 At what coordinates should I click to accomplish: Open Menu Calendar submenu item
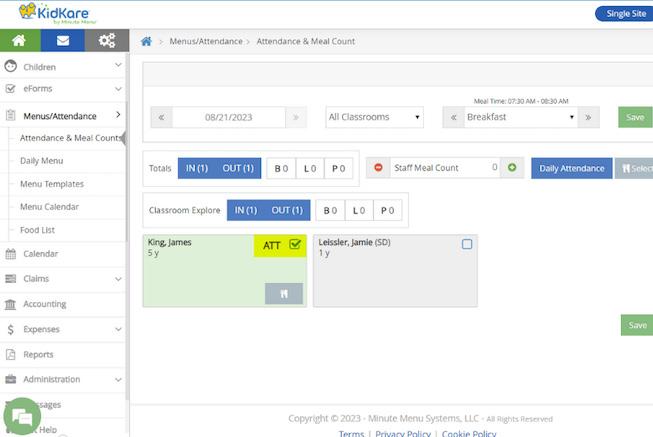point(50,207)
